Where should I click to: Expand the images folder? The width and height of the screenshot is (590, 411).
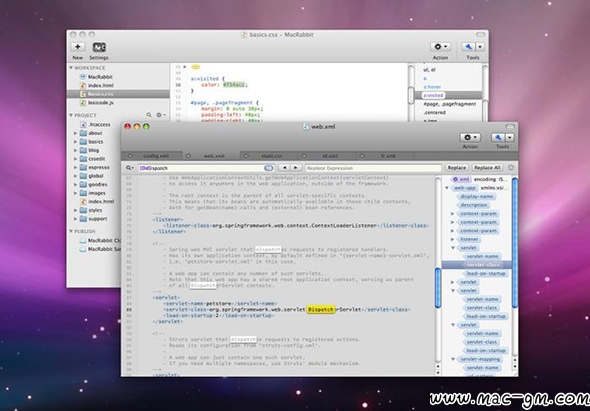[75, 193]
